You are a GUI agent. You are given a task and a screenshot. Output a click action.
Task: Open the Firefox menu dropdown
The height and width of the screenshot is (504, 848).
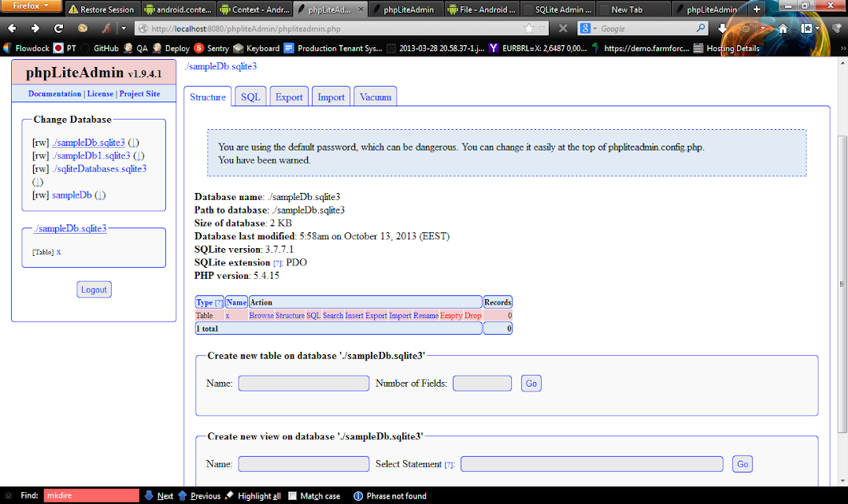(31, 6)
